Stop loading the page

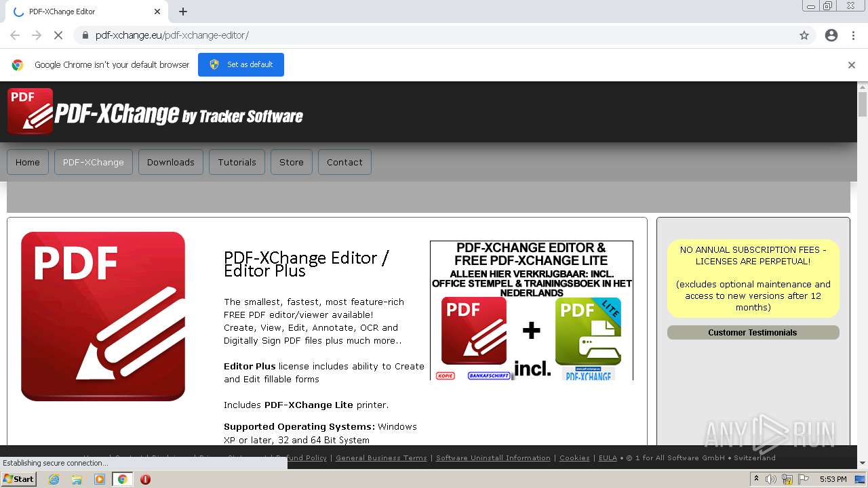(58, 35)
